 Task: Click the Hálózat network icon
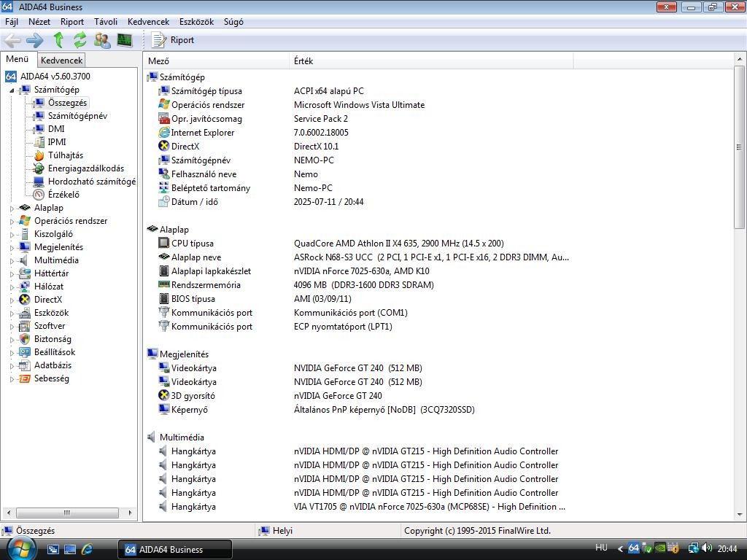tap(25, 286)
